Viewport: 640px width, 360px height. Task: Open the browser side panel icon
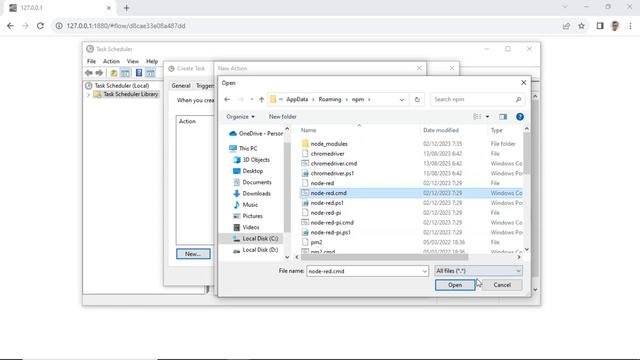point(600,26)
